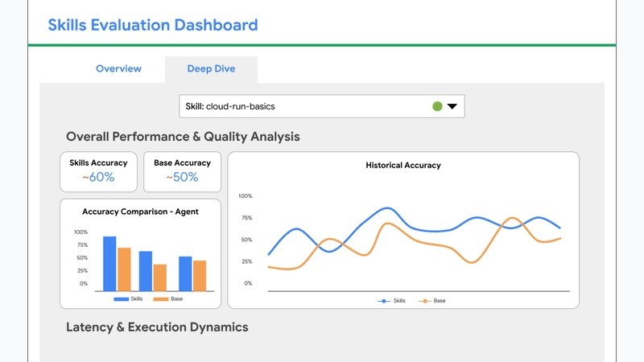This screenshot has height=362, width=644.
Task: Click Base legend in Historical Accuracy chart
Action: (431, 301)
